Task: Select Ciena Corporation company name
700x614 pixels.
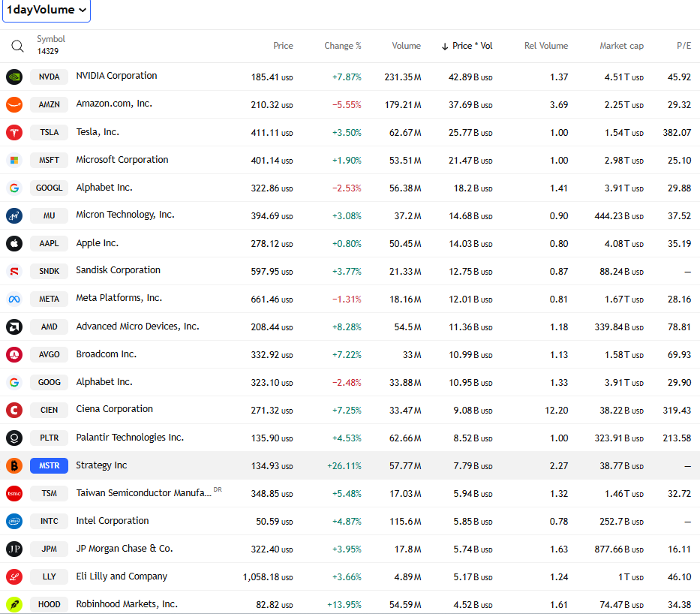Action: (x=114, y=409)
